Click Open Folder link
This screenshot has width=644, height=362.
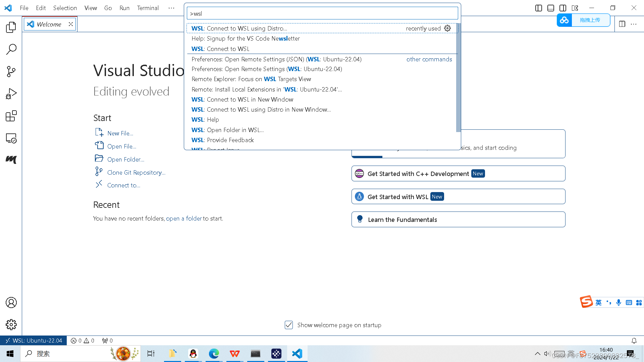(126, 159)
